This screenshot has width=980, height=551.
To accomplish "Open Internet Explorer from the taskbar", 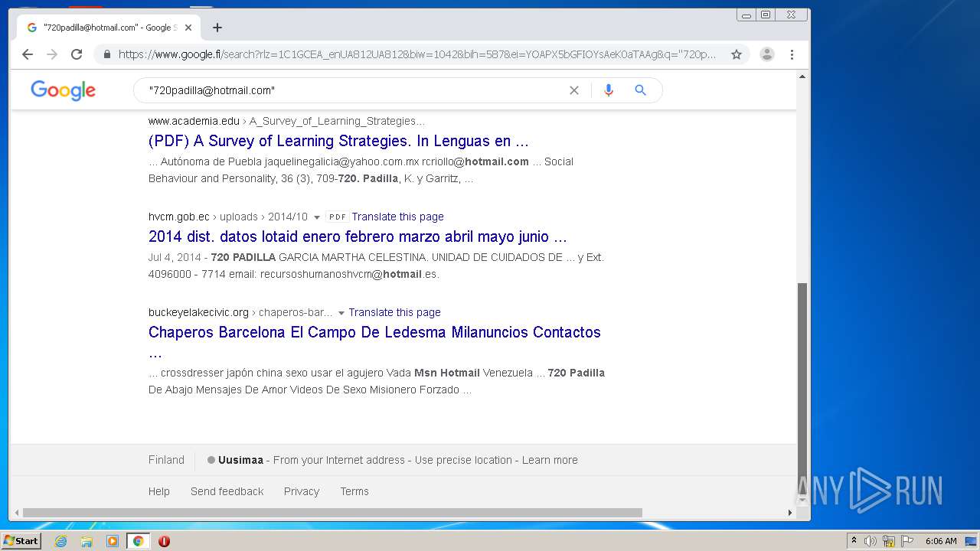I will point(60,541).
